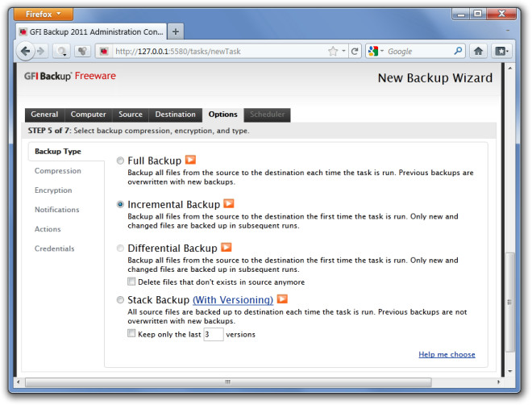Click the scroll right arrow
The height and width of the screenshot is (405, 532).
[498, 382]
